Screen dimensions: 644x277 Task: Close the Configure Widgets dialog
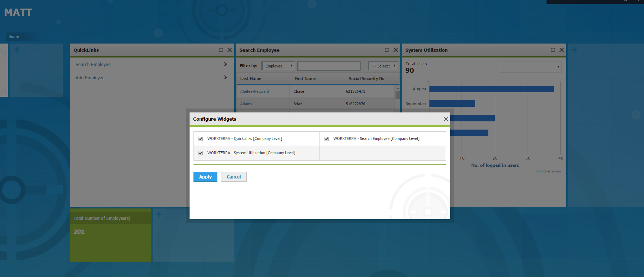[446, 119]
